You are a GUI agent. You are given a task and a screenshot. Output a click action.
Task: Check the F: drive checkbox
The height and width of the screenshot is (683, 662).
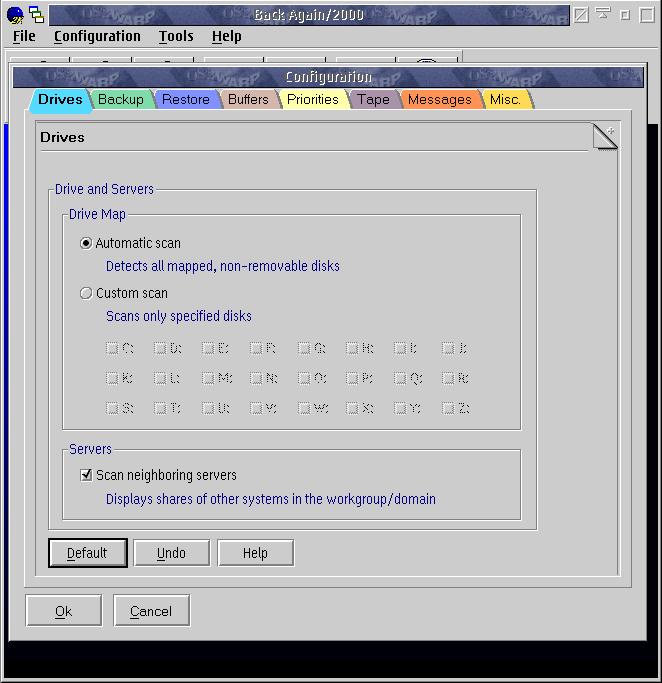point(256,348)
